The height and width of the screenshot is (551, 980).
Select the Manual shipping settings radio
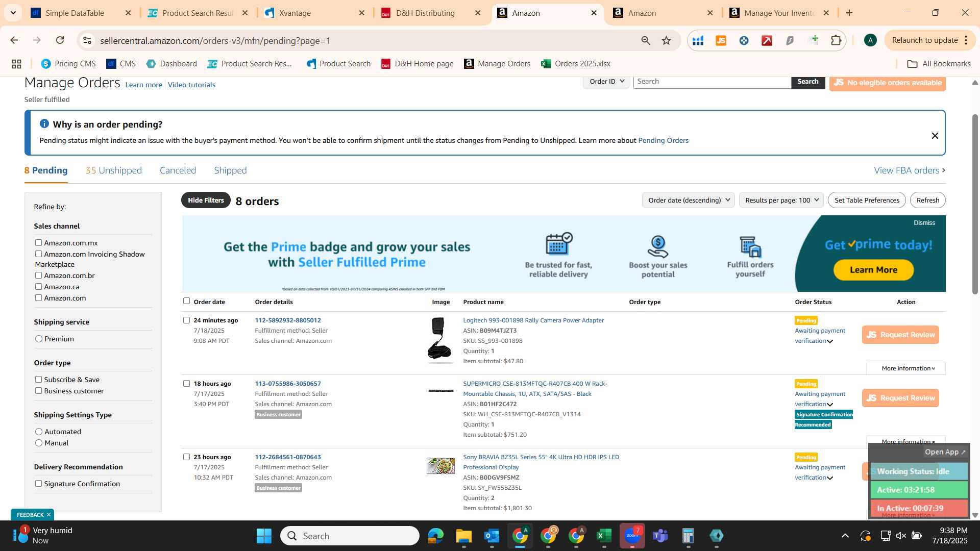click(39, 443)
